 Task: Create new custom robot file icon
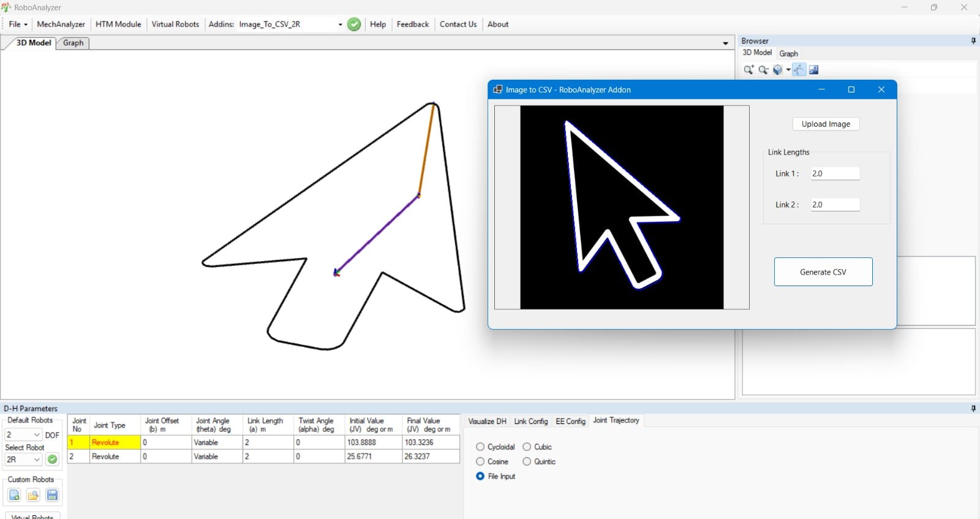15,495
